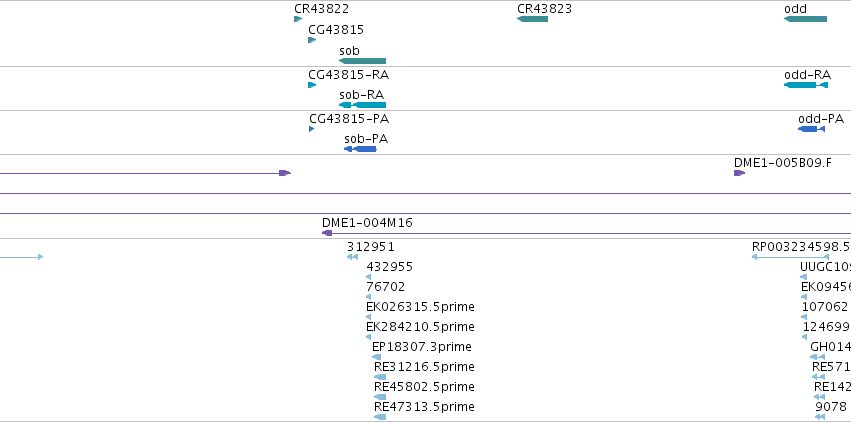Screen dimensions: 851x422
Task: Click the CG43815 gene label
Action: click(x=336, y=30)
